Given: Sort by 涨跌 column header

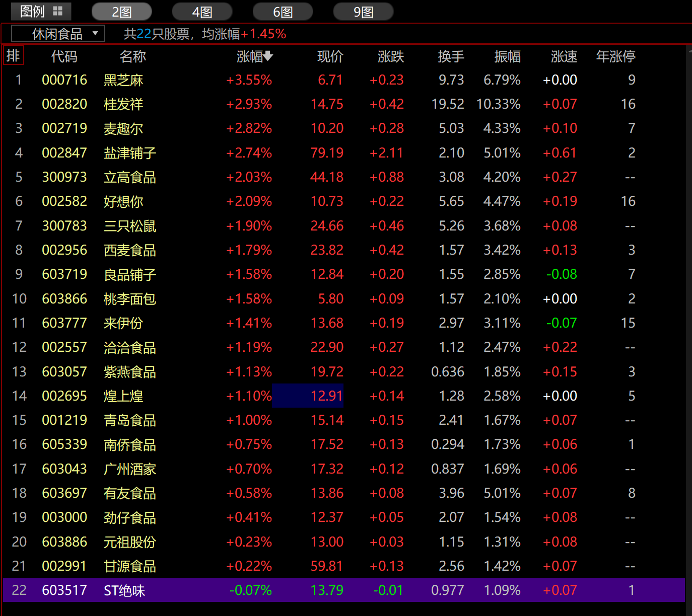Looking at the screenshot, I should pos(391,56).
